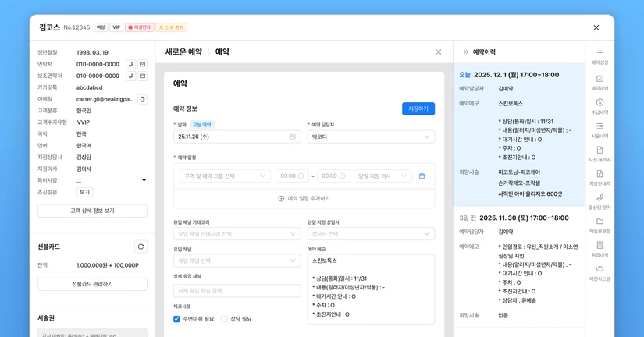
Task: Refresh the 선불카드 balance
Action: pos(141,247)
